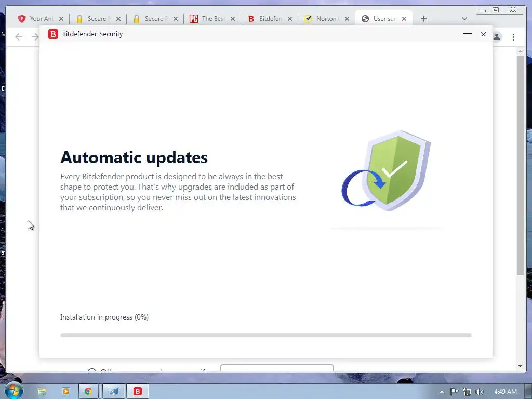Viewport: 532px width, 399px height.
Task: Close the 'Norton' tab
Action: (347, 19)
